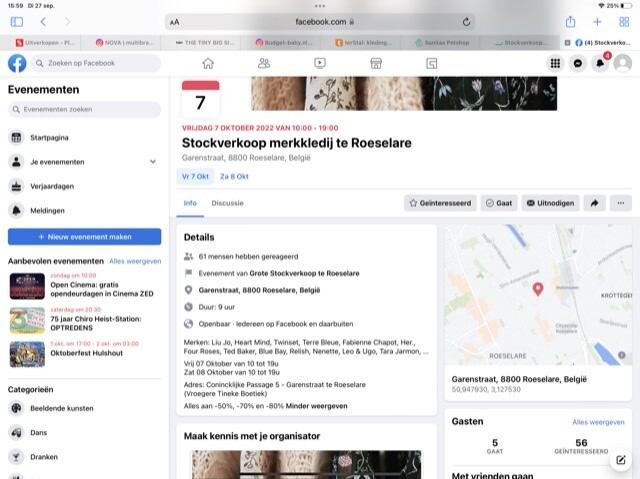The width and height of the screenshot is (640, 479).
Task: Expand the Je evenementen chevron
Action: (153, 162)
